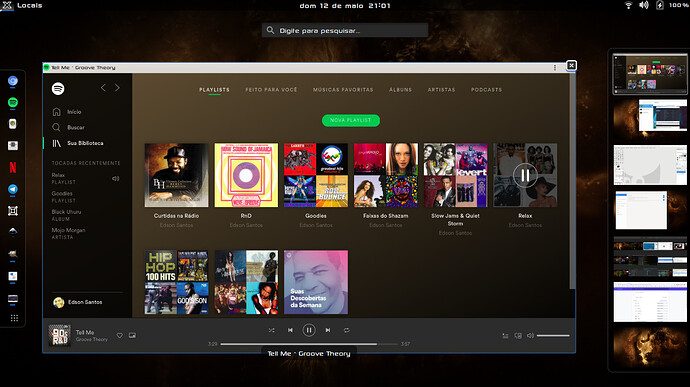Open the window three-dot menu
The width and height of the screenshot is (690, 387).
click(554, 67)
